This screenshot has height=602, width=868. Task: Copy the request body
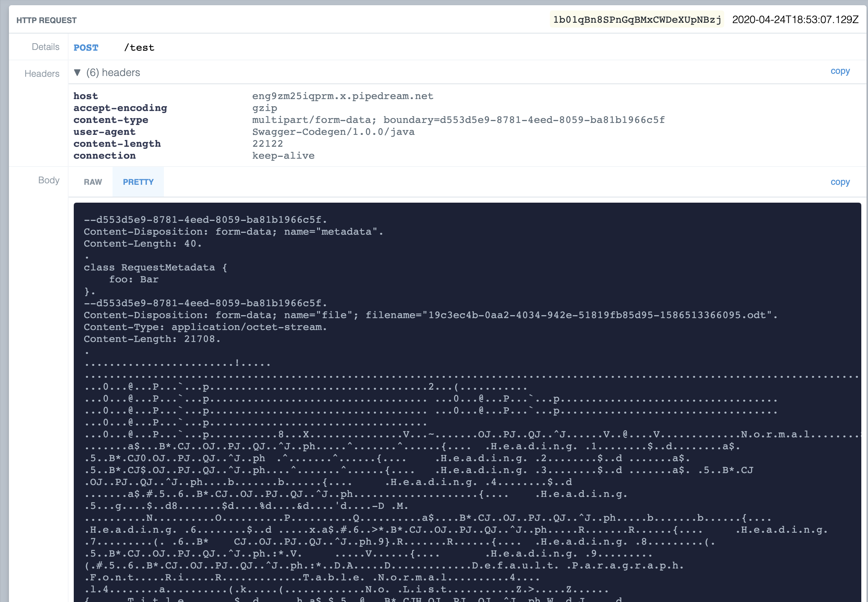pos(840,182)
